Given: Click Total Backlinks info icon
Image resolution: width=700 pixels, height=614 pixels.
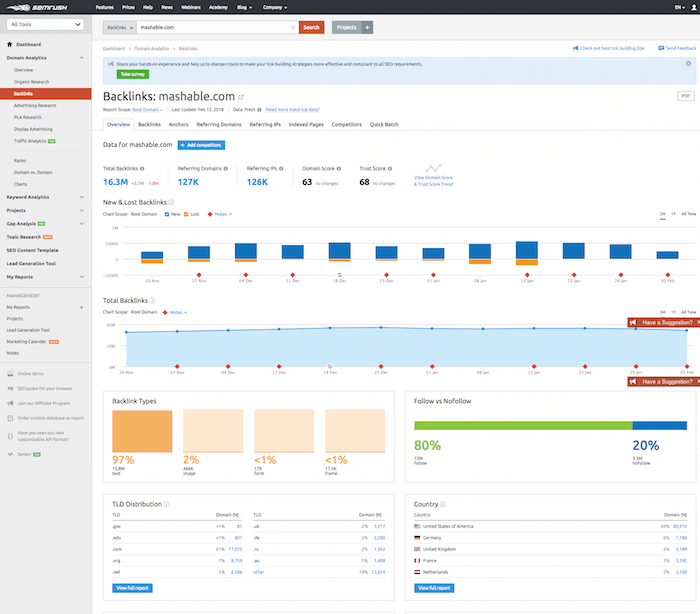Looking at the screenshot, I should coord(142,168).
